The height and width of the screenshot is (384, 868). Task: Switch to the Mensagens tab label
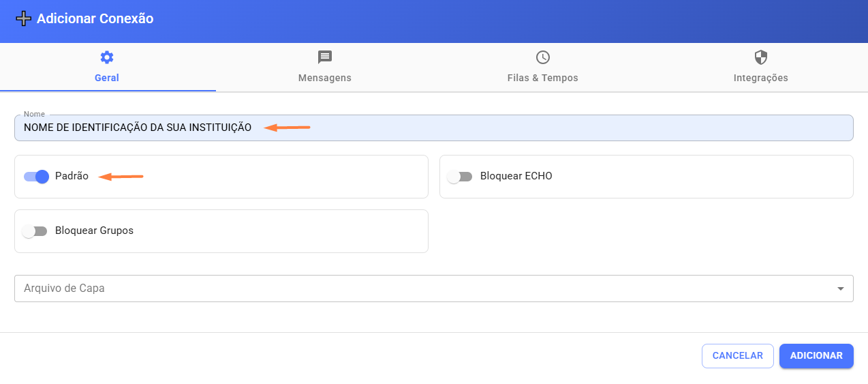[x=325, y=78]
